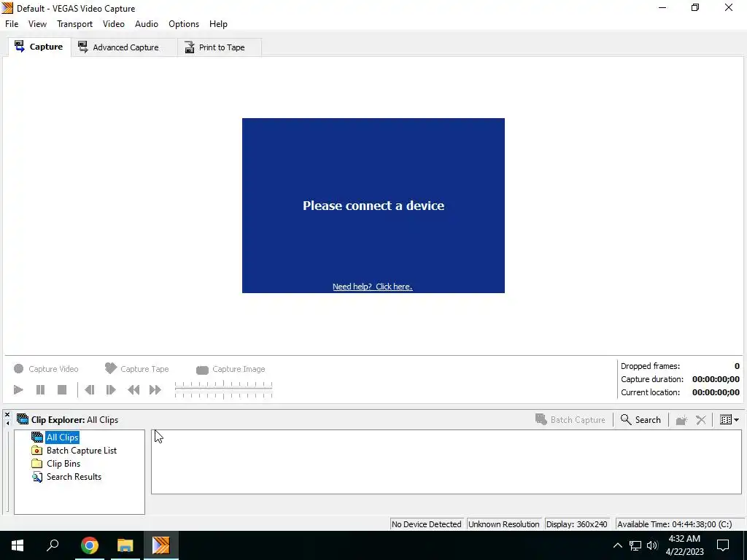This screenshot has width=747, height=560.
Task: Step forward one frame
Action: [x=111, y=389]
